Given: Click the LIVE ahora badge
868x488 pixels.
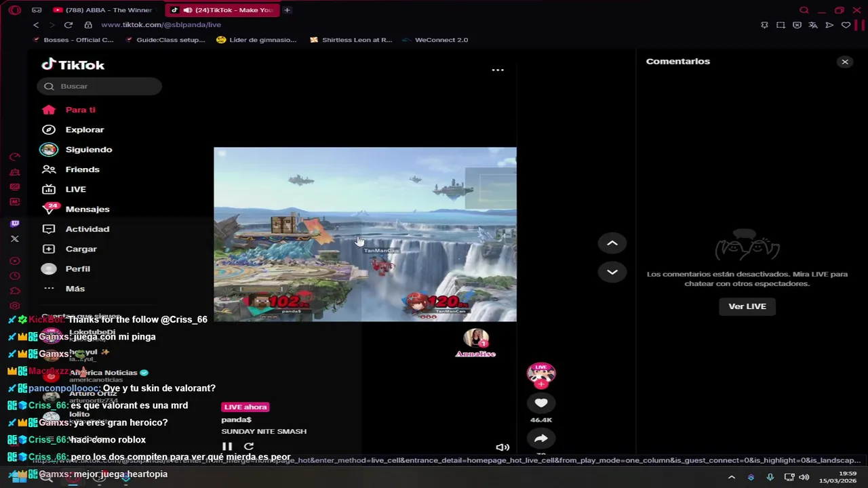Looking at the screenshot, I should [245, 407].
